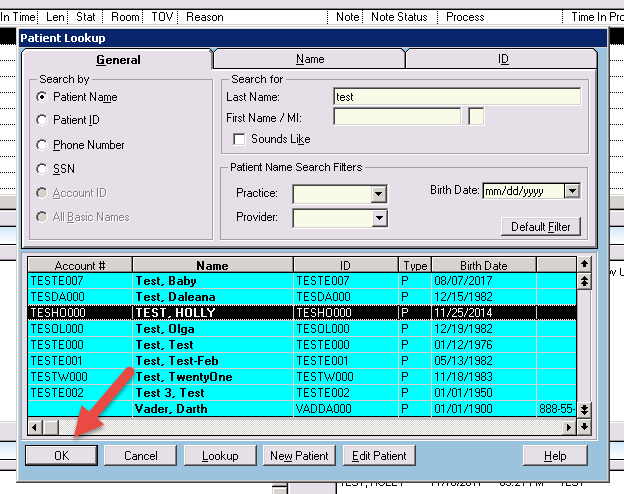Select Phone Number search option
Image resolution: width=624 pixels, height=494 pixels.
point(42,145)
